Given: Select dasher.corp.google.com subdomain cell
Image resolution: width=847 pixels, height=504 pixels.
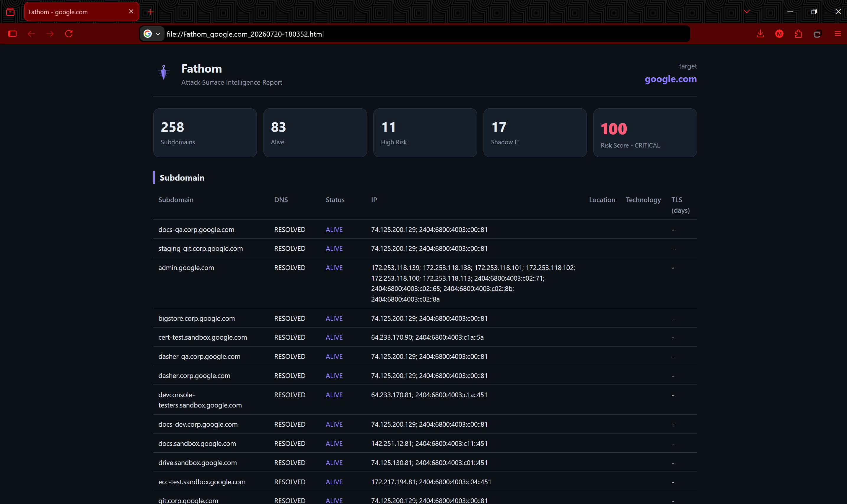Looking at the screenshot, I should point(194,376).
